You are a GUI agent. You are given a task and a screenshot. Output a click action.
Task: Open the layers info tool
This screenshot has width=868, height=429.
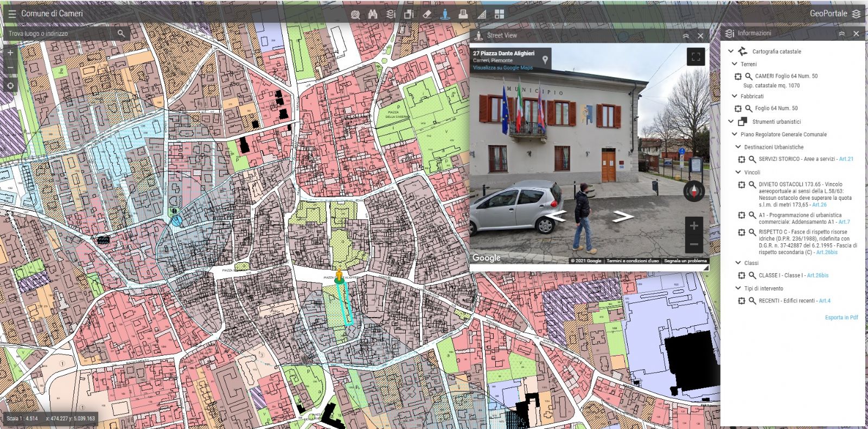click(391, 15)
